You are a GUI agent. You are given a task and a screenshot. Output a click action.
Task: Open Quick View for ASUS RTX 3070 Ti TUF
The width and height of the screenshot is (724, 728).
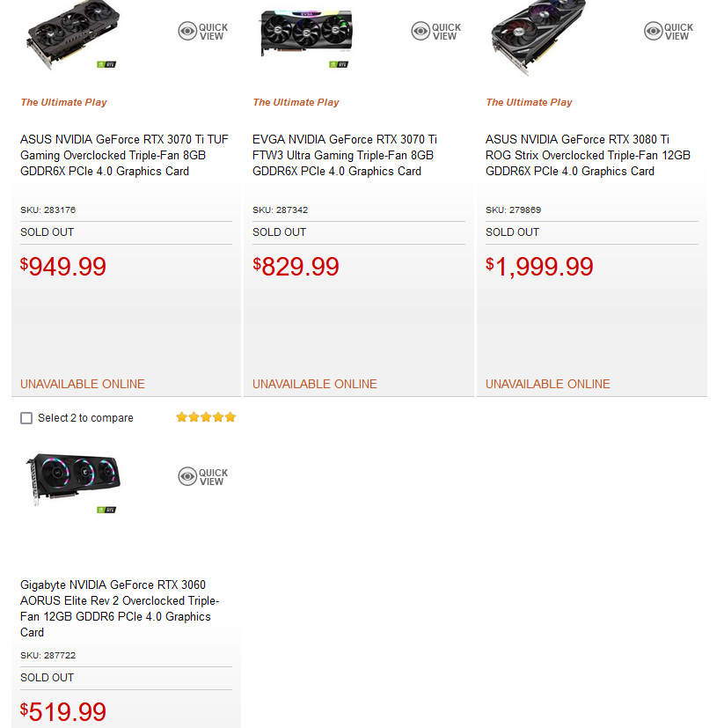point(203,31)
